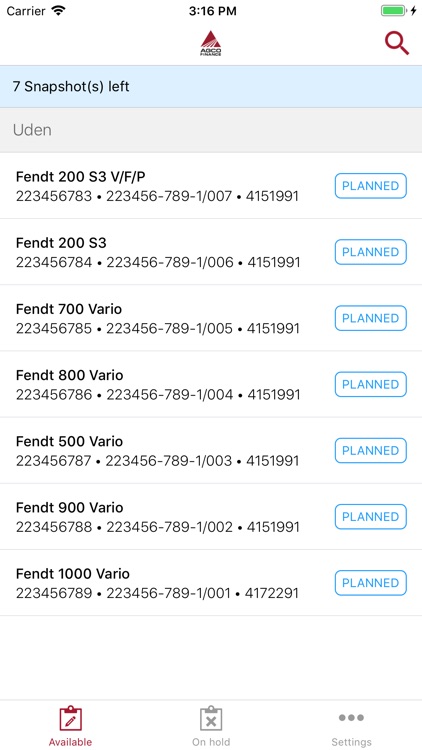Click PLANNED badge for Fendt 700 Vario

370,318
